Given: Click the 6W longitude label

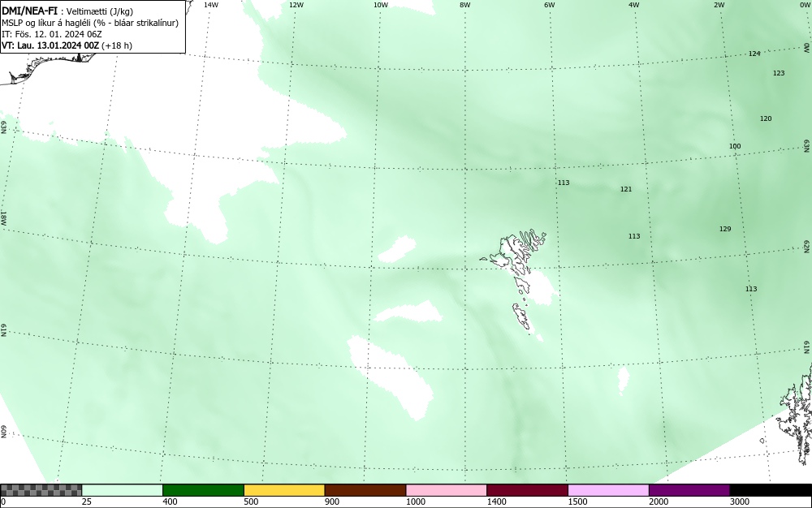Looking at the screenshot, I should [x=550, y=5].
